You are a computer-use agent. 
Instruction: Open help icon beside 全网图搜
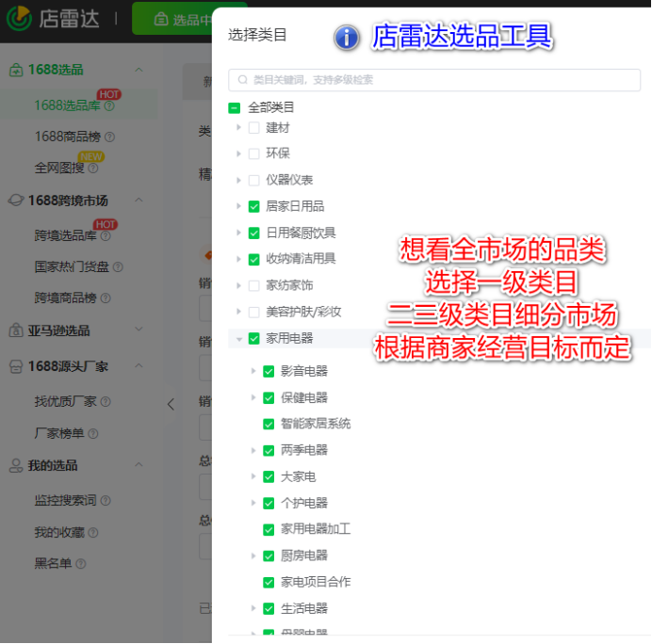(x=93, y=169)
